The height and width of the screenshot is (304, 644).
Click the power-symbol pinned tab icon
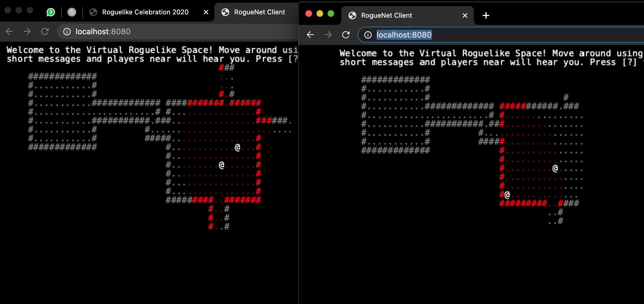click(x=72, y=12)
